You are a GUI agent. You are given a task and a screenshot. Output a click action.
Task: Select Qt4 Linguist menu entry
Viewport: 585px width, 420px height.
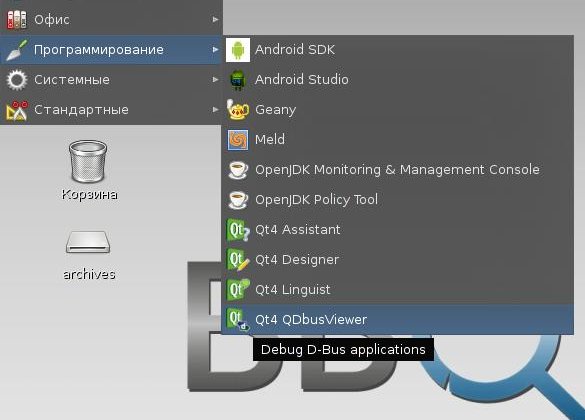click(x=398, y=289)
